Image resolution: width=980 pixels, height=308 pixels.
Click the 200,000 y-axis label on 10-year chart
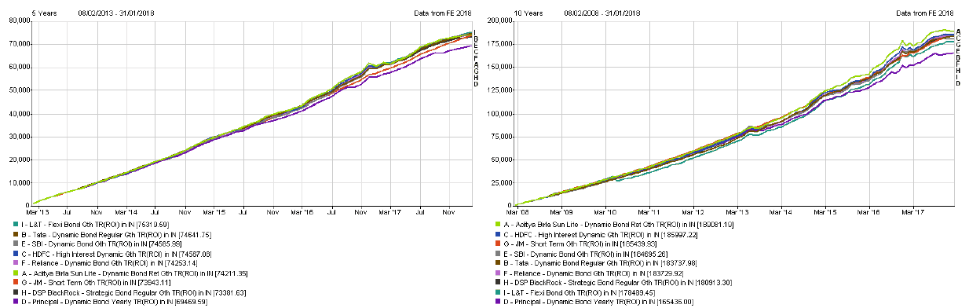(x=499, y=20)
